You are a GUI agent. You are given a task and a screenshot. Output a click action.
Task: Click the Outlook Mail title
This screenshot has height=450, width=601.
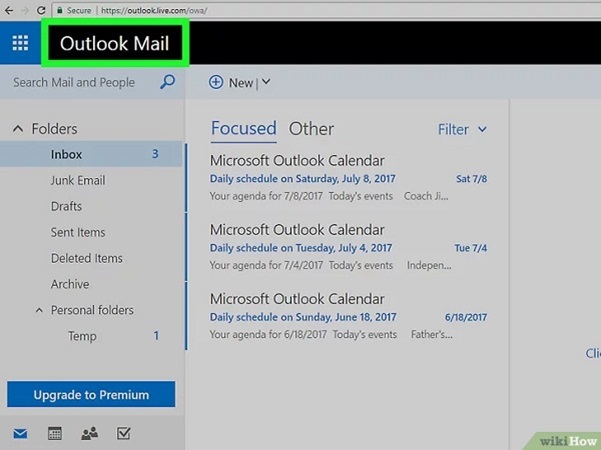pos(114,43)
